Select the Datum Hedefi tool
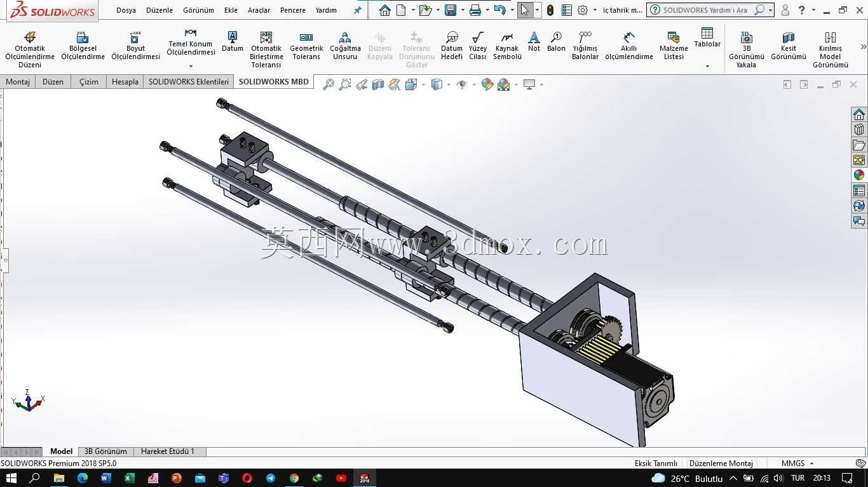The height and width of the screenshot is (487, 868). click(452, 45)
